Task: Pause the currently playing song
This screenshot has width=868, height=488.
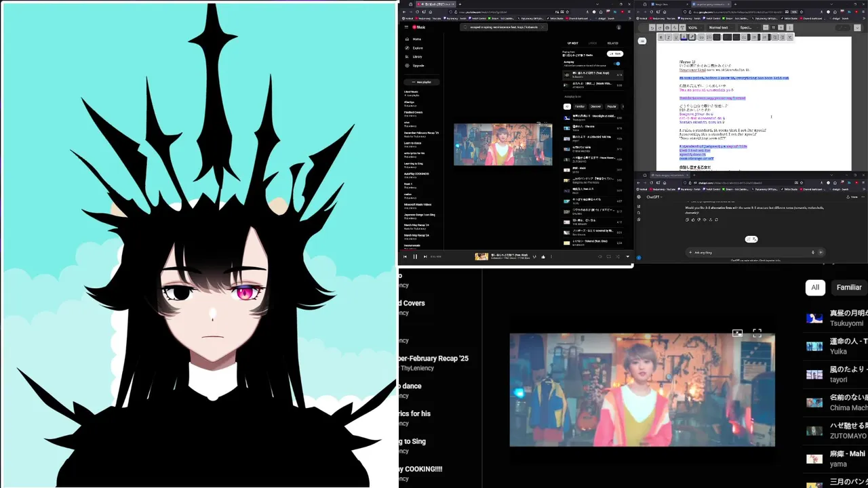Action: pyautogui.click(x=415, y=257)
